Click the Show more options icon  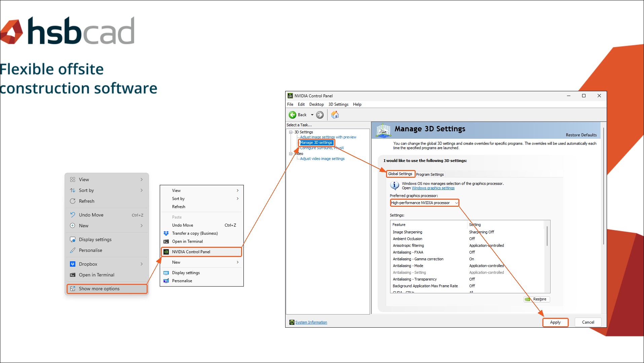[73, 289]
